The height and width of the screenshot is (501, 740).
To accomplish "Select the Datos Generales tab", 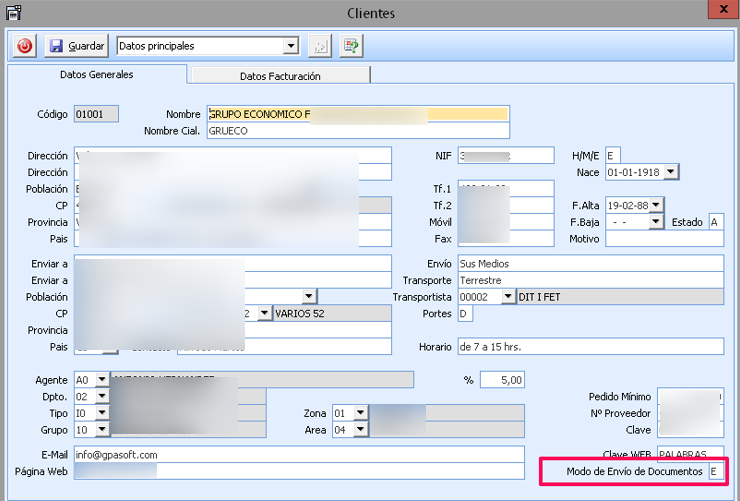I will [x=96, y=75].
